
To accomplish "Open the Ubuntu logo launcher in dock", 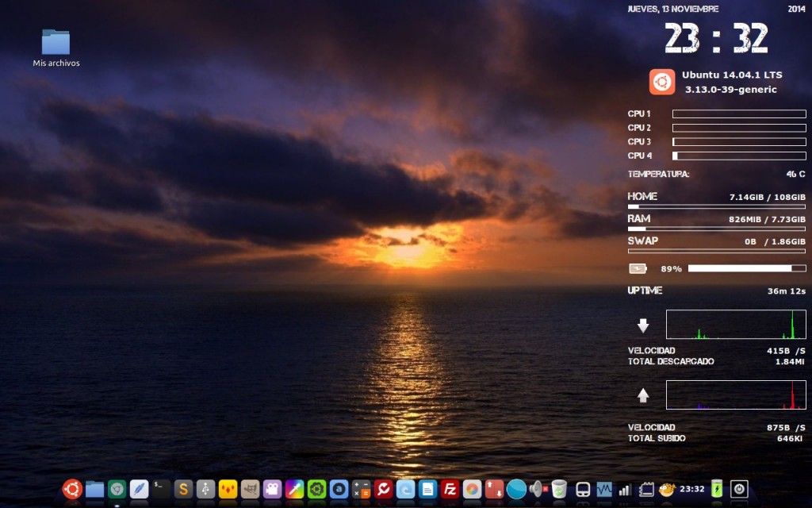I will click(72, 489).
